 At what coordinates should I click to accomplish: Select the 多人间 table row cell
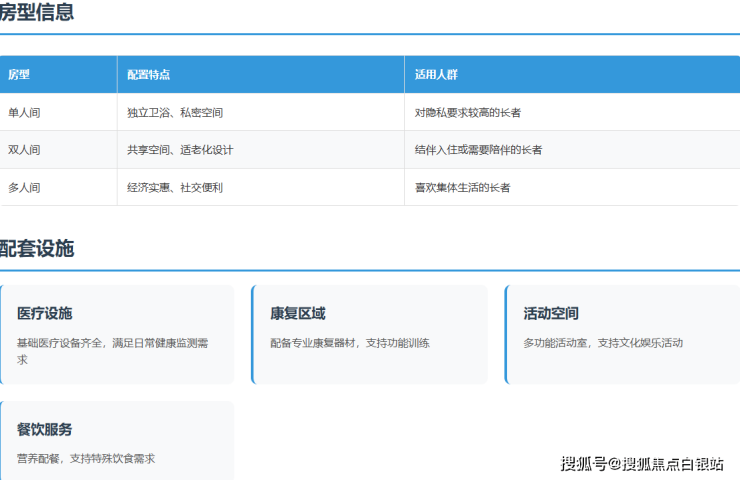click(x=24, y=187)
